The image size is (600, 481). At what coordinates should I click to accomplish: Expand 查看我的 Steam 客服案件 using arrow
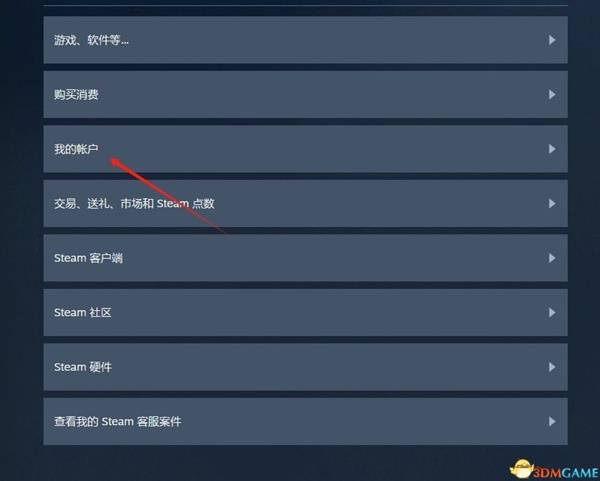(552, 421)
